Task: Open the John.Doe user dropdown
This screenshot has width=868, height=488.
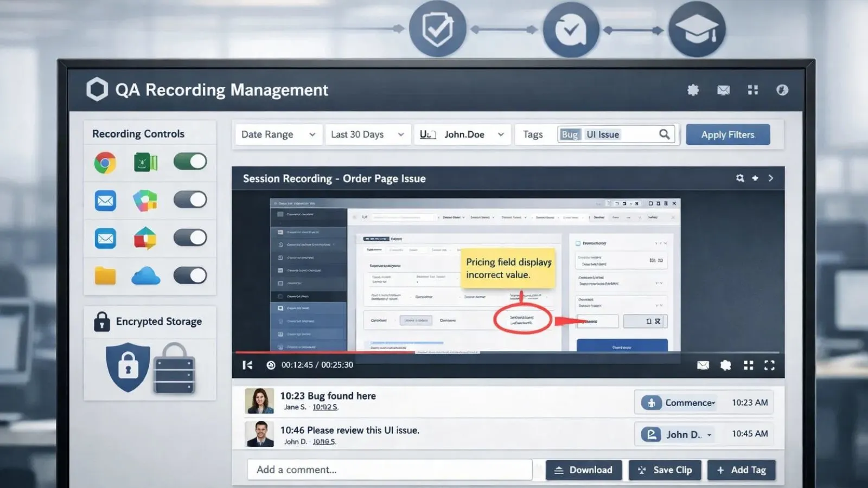Action: 463,134
